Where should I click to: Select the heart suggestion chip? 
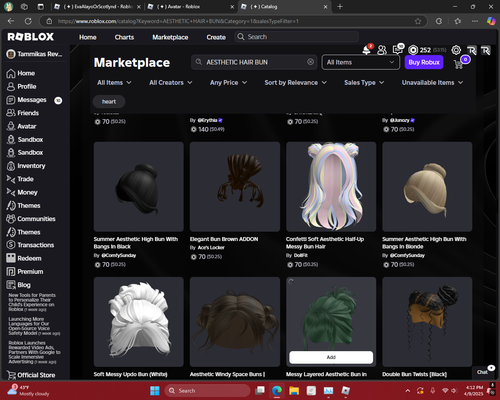click(109, 102)
